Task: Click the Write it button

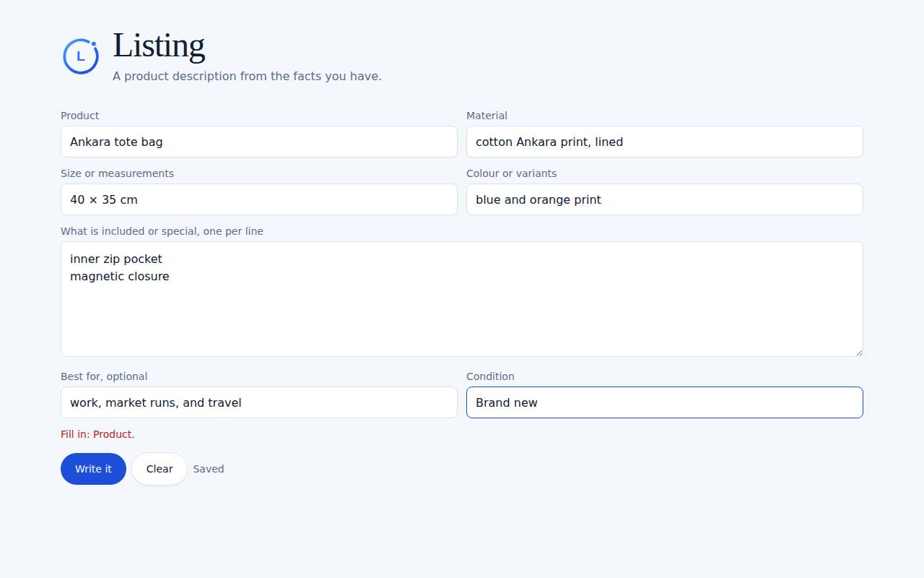Action: coord(93,469)
